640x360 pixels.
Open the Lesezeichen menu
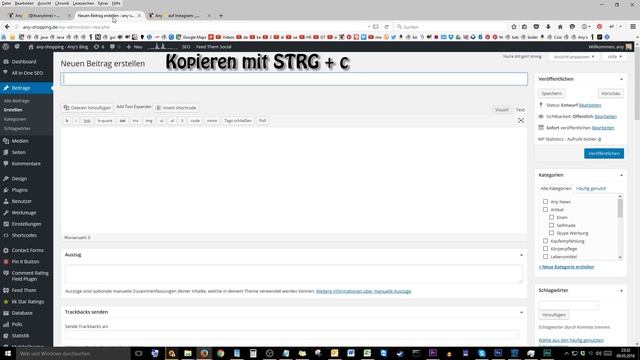pyautogui.click(x=83, y=3)
